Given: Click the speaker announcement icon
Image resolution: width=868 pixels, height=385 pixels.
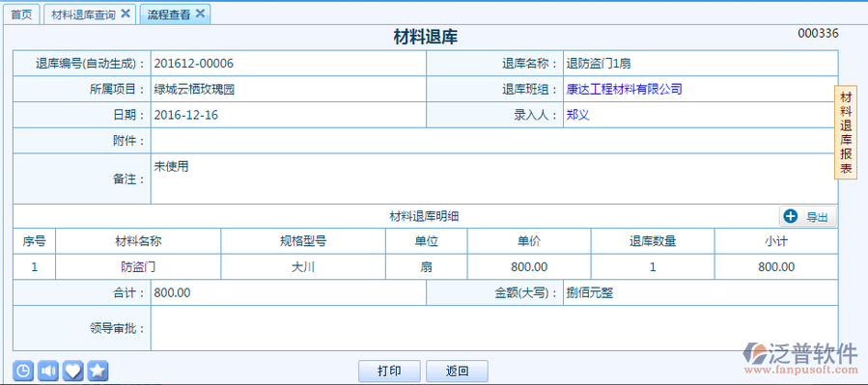Looking at the screenshot, I should pos(48,371).
